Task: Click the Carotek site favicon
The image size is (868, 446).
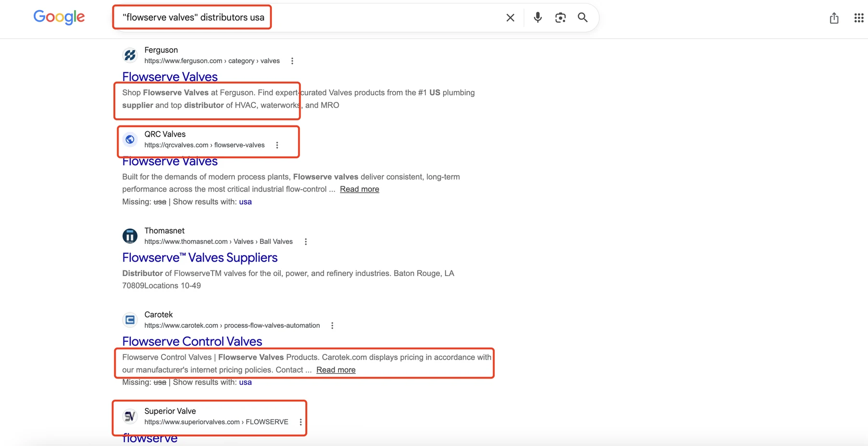Action: pos(130,320)
